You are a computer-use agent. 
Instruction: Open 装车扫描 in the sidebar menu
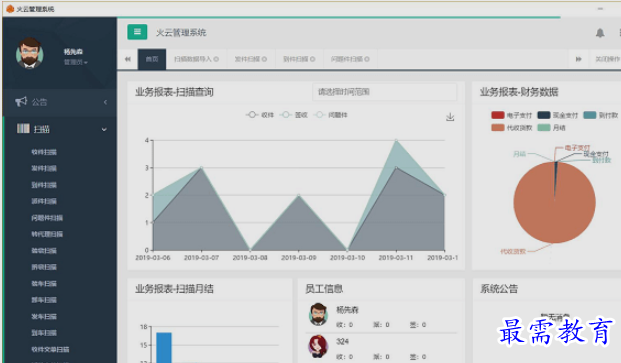[x=44, y=283]
